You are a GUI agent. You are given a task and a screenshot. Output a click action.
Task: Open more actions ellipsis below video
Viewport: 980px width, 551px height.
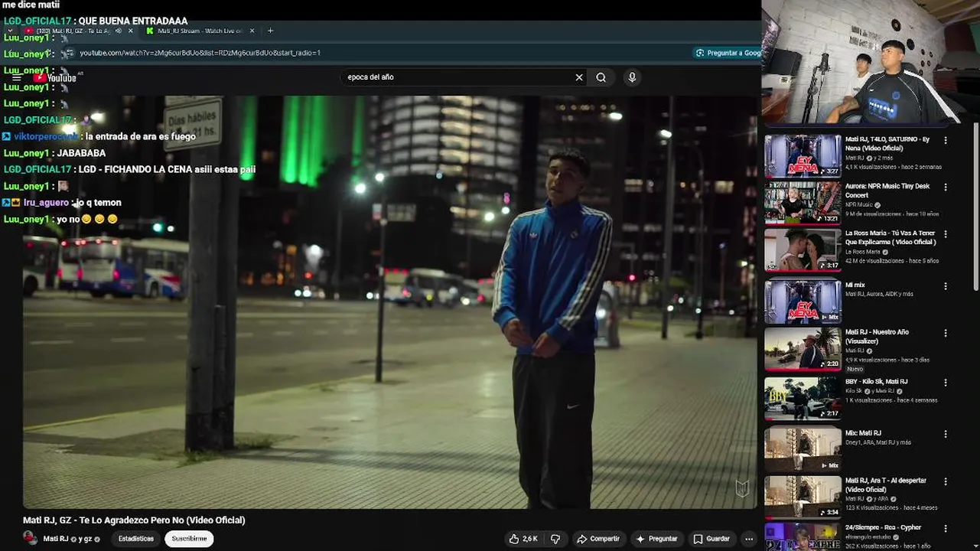(749, 539)
